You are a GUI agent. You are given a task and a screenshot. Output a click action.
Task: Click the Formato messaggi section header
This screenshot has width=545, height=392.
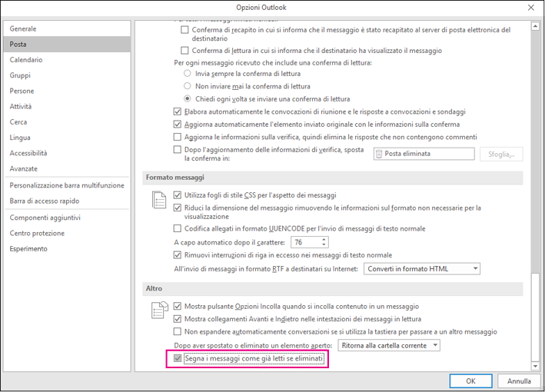pos(333,178)
